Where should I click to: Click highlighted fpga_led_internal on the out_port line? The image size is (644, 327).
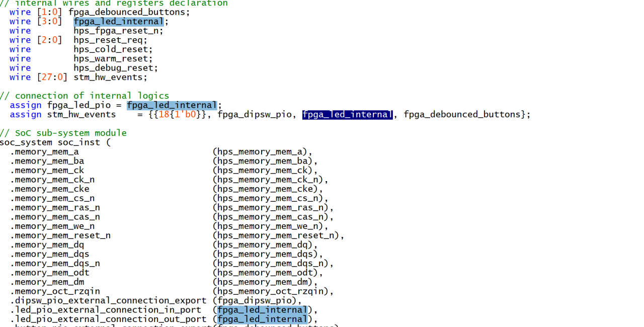click(x=262, y=319)
